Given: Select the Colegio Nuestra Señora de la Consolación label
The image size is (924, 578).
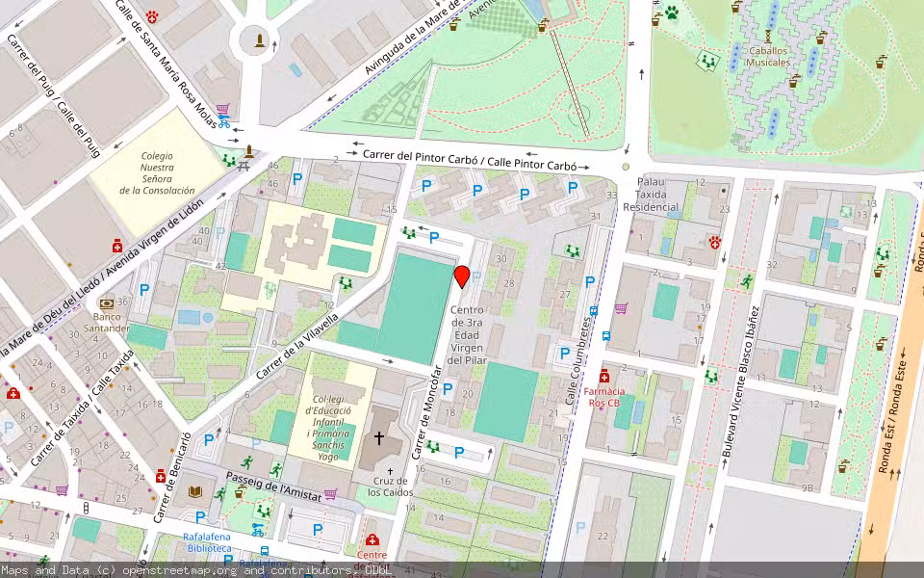Looking at the screenshot, I should pyautogui.click(x=157, y=172).
